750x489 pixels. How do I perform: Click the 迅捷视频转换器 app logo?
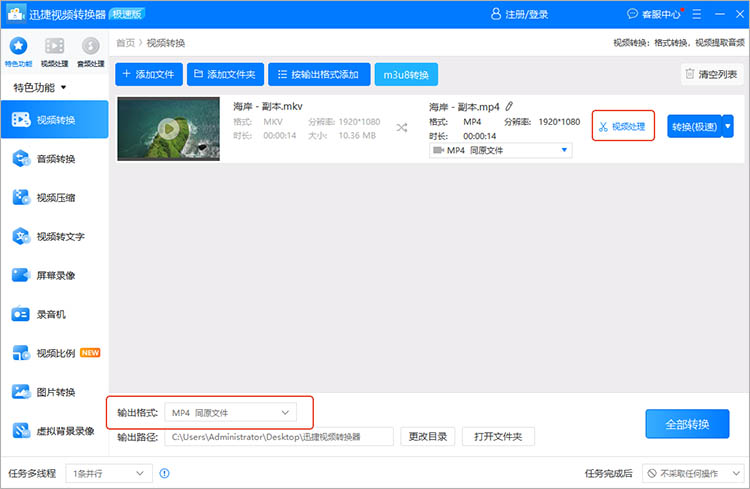pyautogui.click(x=16, y=14)
